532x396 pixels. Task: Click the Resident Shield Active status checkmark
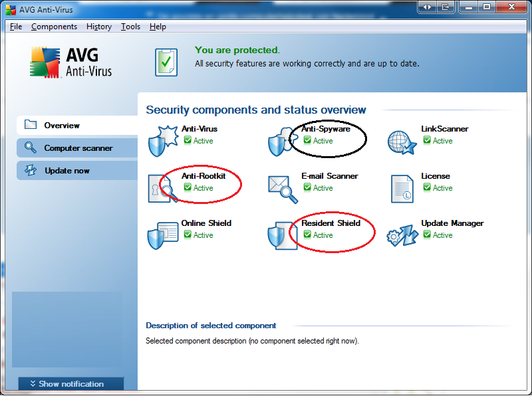click(x=307, y=235)
